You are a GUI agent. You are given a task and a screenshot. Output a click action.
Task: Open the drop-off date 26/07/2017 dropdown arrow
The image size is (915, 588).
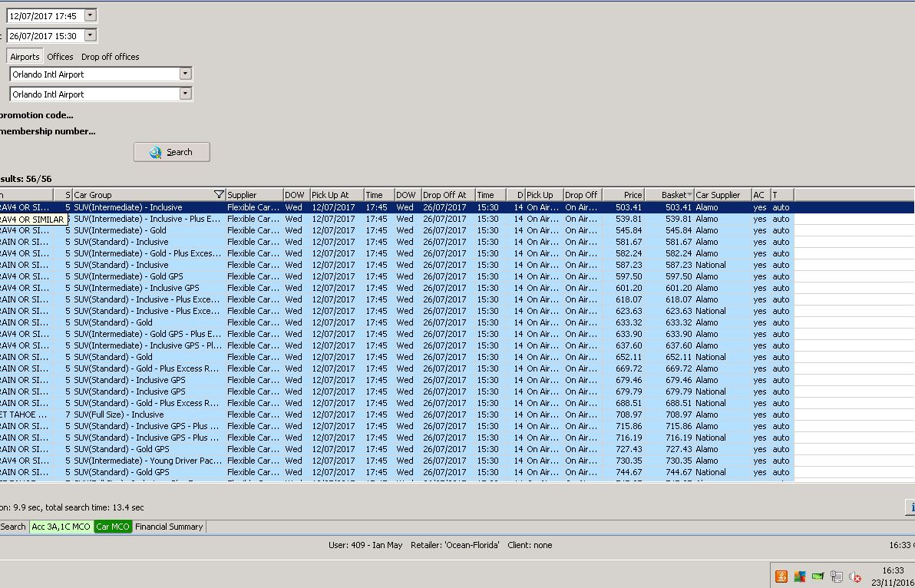[91, 35]
